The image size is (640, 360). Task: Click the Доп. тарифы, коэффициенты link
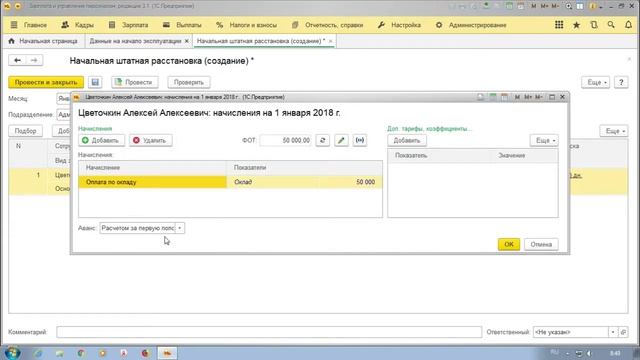tap(429, 129)
